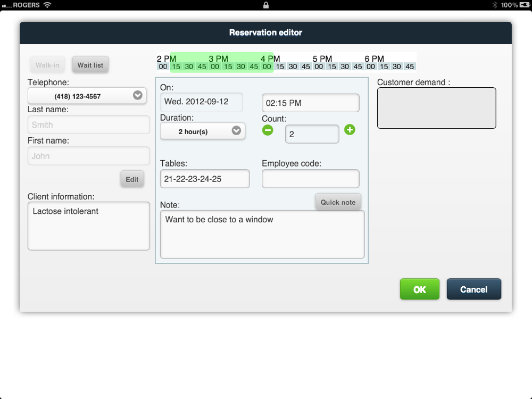Select the 4 PM 15 timeline slot
The width and height of the screenshot is (532, 399).
point(280,66)
